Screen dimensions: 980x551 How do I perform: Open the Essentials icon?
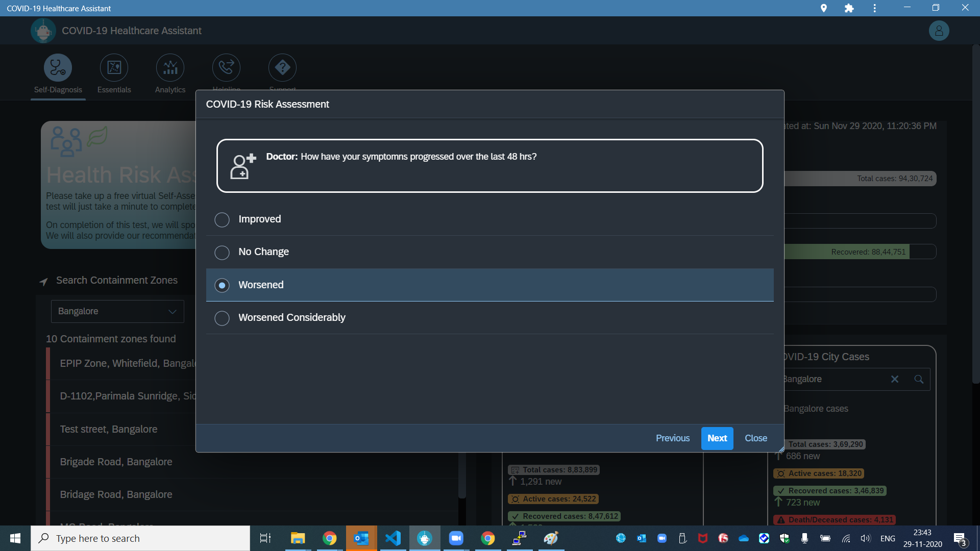(x=114, y=67)
